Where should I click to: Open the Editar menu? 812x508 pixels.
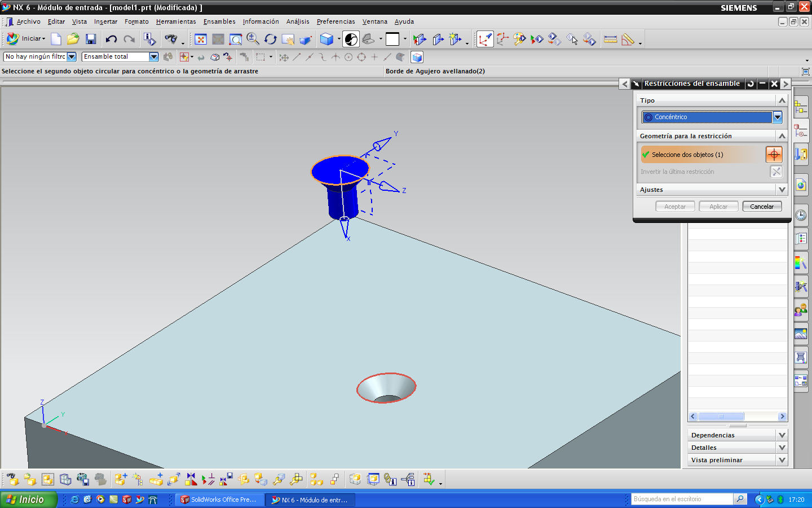pos(56,21)
